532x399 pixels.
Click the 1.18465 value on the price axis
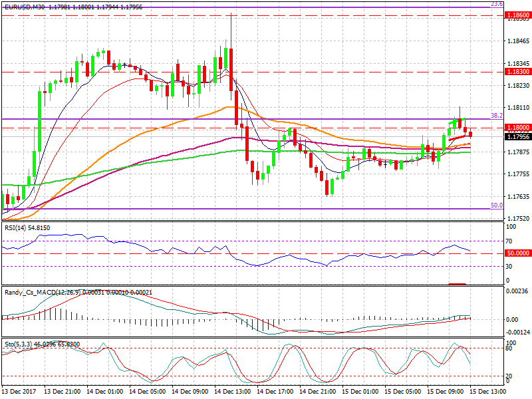[518, 41]
